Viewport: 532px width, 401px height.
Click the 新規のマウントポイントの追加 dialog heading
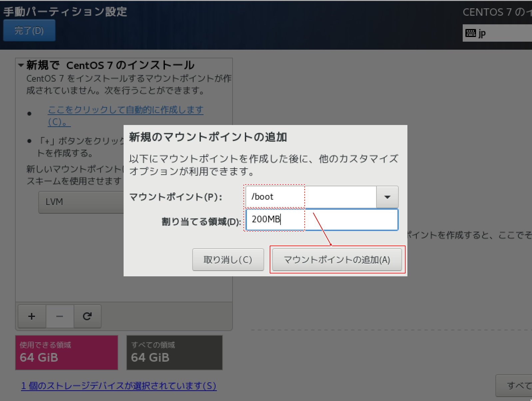pyautogui.click(x=208, y=137)
